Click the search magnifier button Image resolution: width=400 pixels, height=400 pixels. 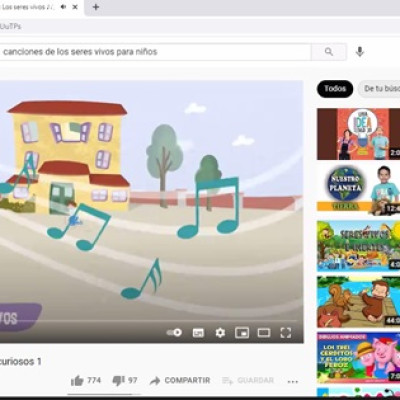pos(329,52)
